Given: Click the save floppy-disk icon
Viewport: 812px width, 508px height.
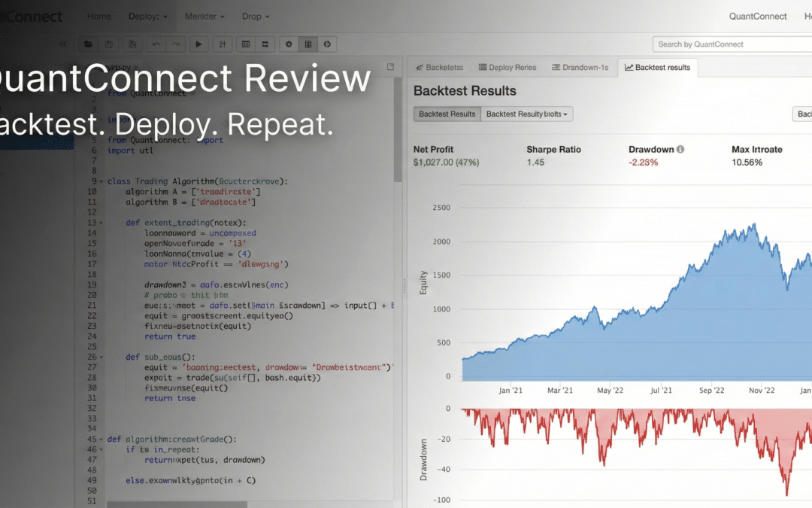Looking at the screenshot, I should 109,44.
